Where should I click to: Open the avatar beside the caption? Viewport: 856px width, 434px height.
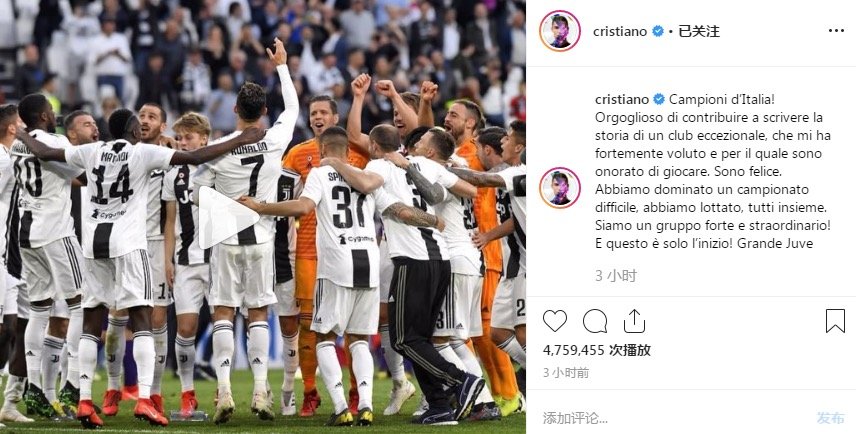[560, 188]
